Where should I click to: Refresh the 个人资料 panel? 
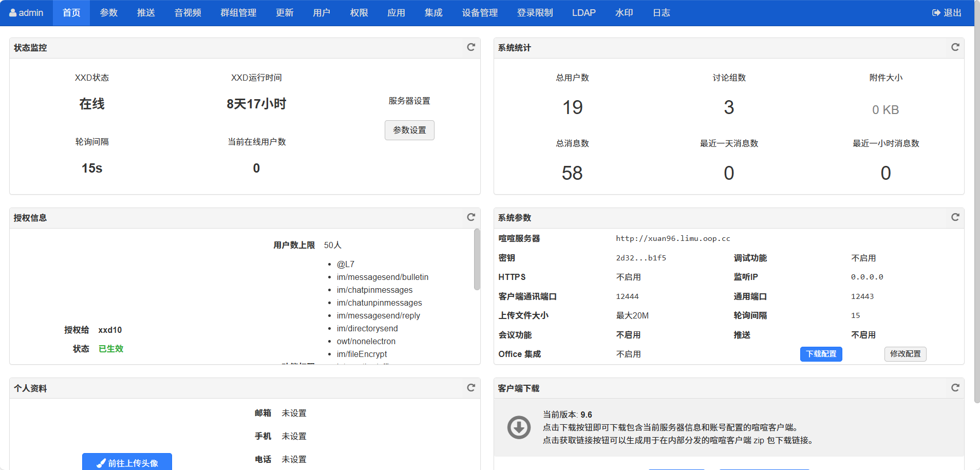point(470,388)
